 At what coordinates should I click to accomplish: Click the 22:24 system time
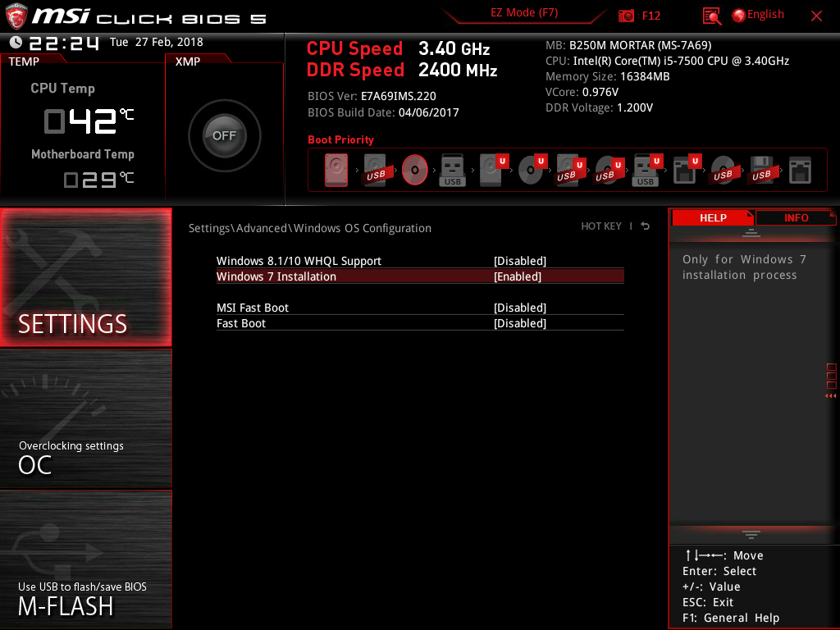64,43
